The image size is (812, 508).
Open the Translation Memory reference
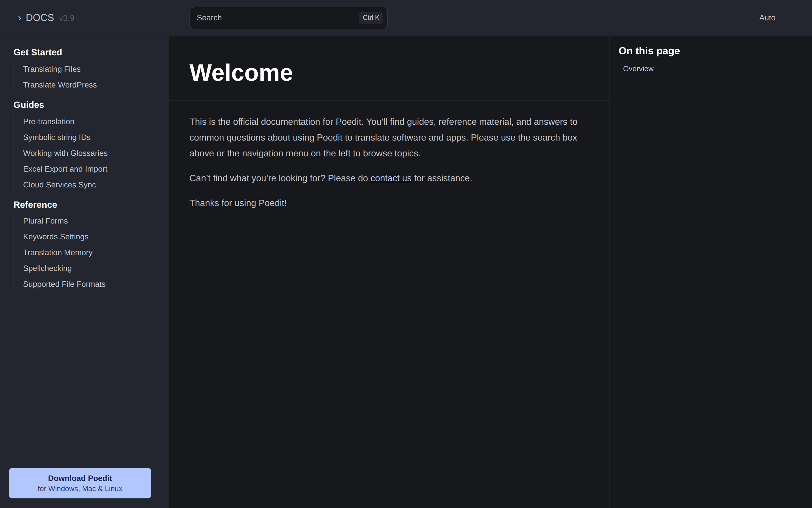coord(58,252)
